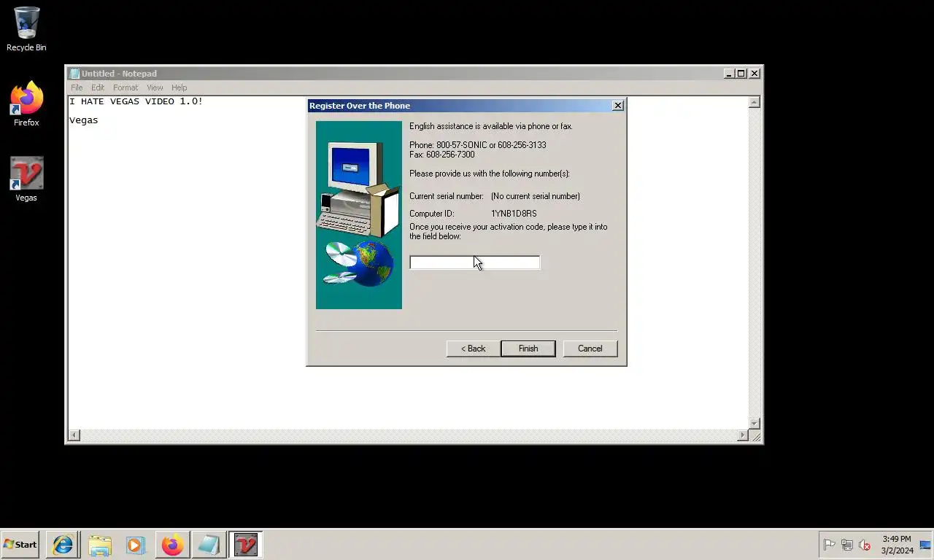
Task: Close the Register Over the Phone dialog
Action: (618, 106)
